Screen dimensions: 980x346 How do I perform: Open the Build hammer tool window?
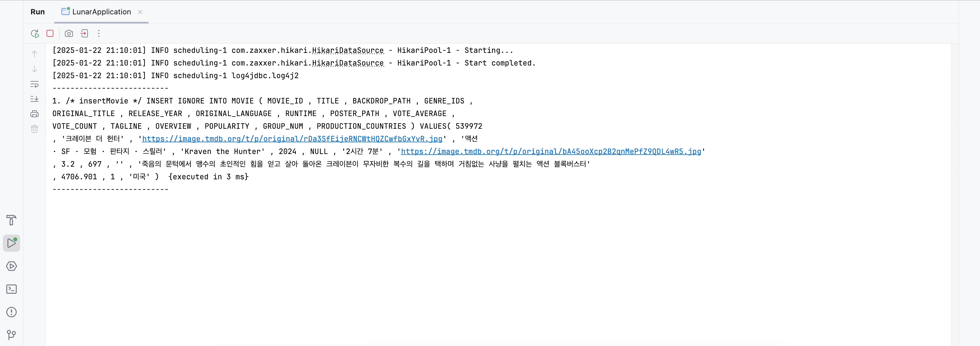(x=11, y=220)
